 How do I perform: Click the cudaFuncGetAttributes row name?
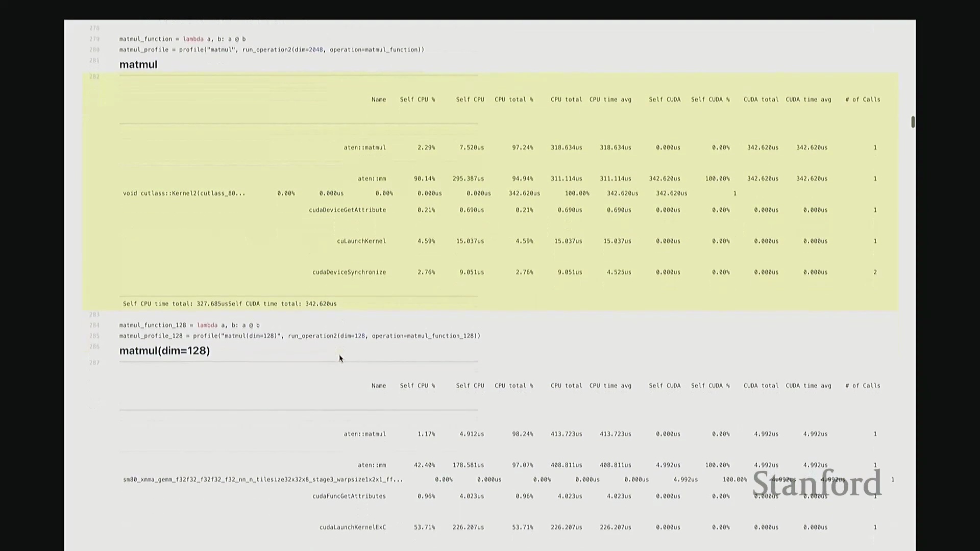pyautogui.click(x=349, y=496)
